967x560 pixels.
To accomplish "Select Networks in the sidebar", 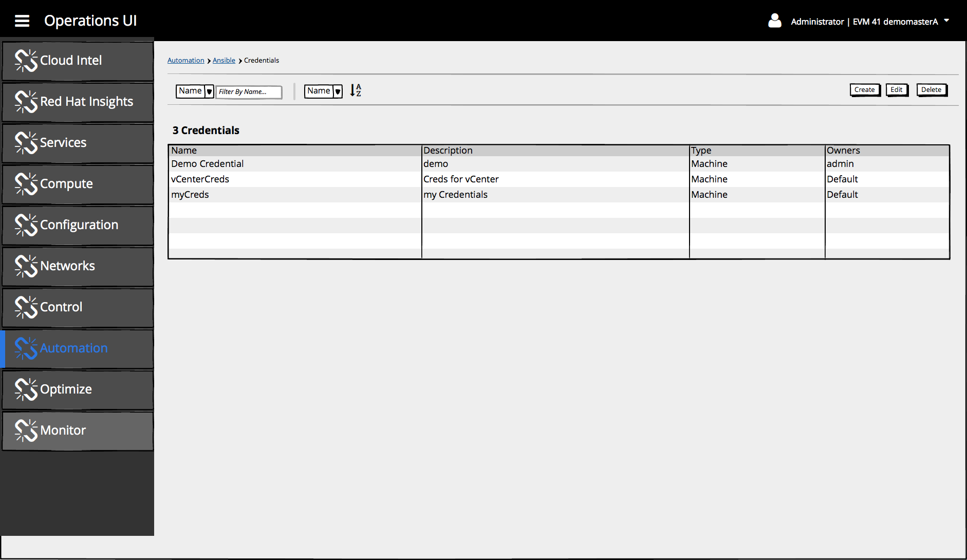I will 67,266.
